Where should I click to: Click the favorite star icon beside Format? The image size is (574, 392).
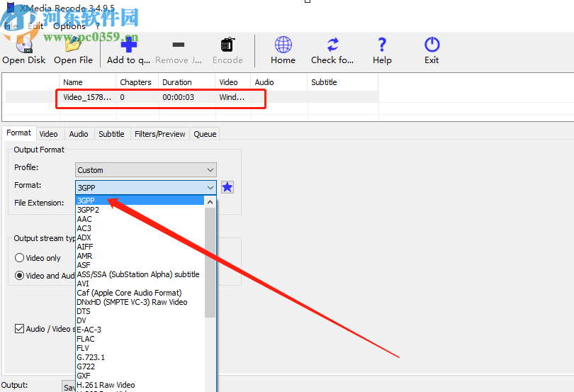(227, 187)
